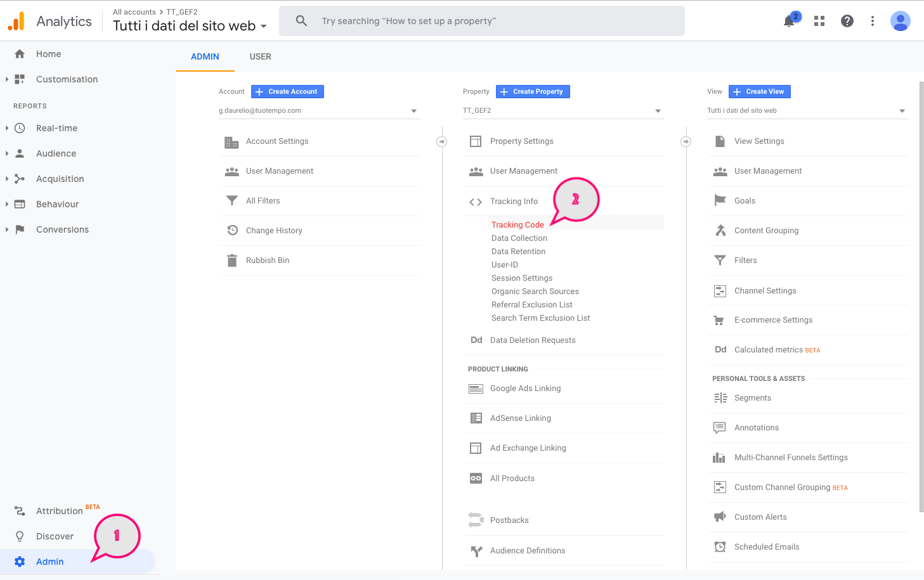Click the Tracking Info code brackets icon
The image size is (924, 580).
coord(476,202)
